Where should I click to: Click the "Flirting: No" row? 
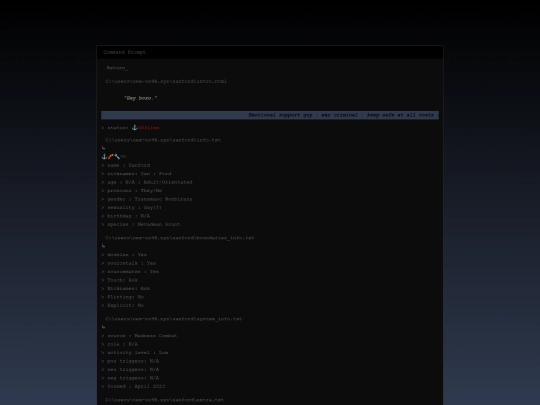click(x=123, y=297)
